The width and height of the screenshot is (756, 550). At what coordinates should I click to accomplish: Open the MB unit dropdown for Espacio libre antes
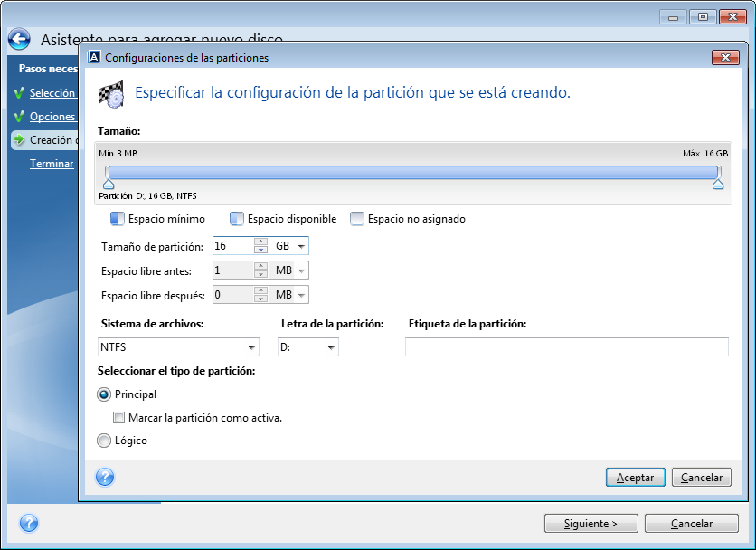tap(301, 270)
